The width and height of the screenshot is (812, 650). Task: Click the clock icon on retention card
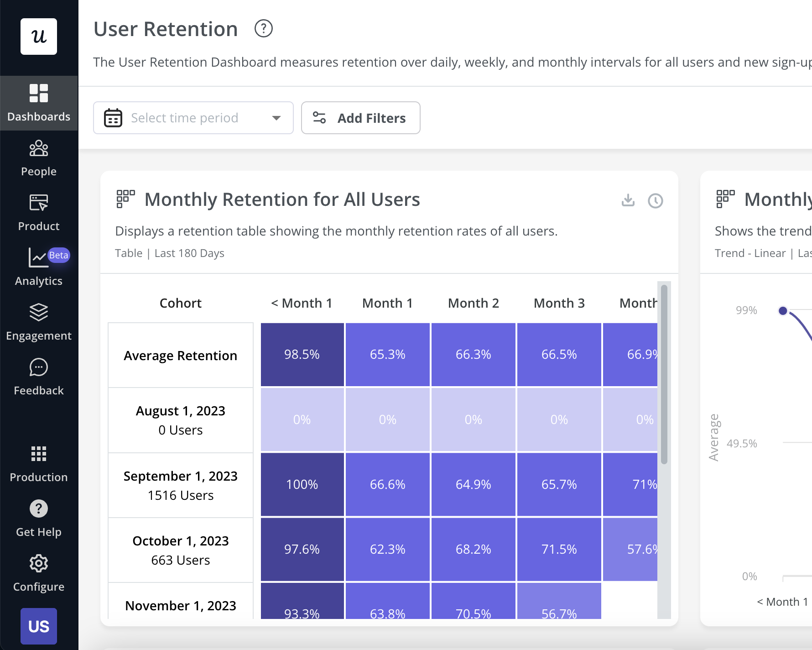tap(656, 201)
